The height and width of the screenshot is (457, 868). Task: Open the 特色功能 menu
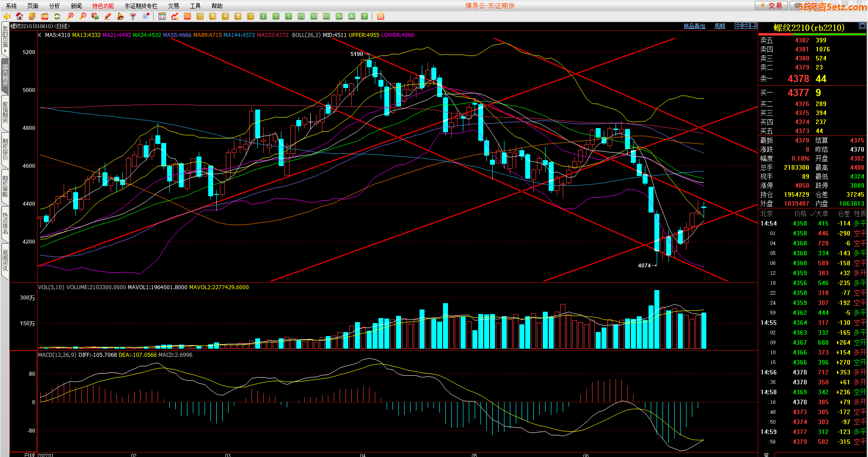tap(103, 6)
